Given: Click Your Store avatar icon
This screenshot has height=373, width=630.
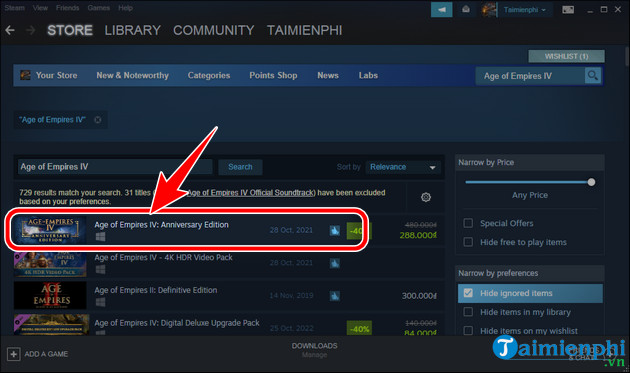Looking at the screenshot, I should [x=25, y=75].
